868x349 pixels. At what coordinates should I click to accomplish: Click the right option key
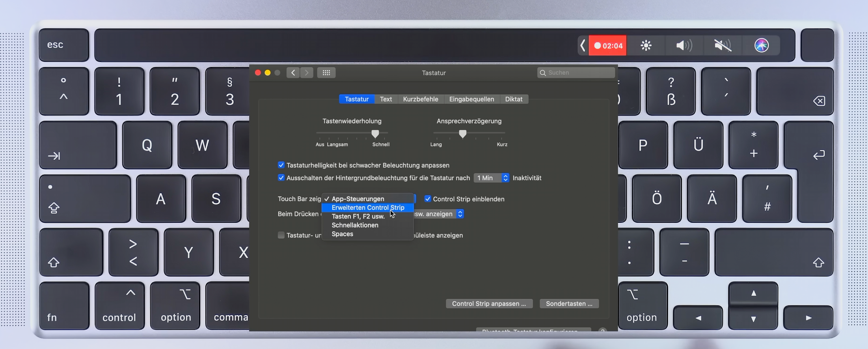tap(643, 306)
